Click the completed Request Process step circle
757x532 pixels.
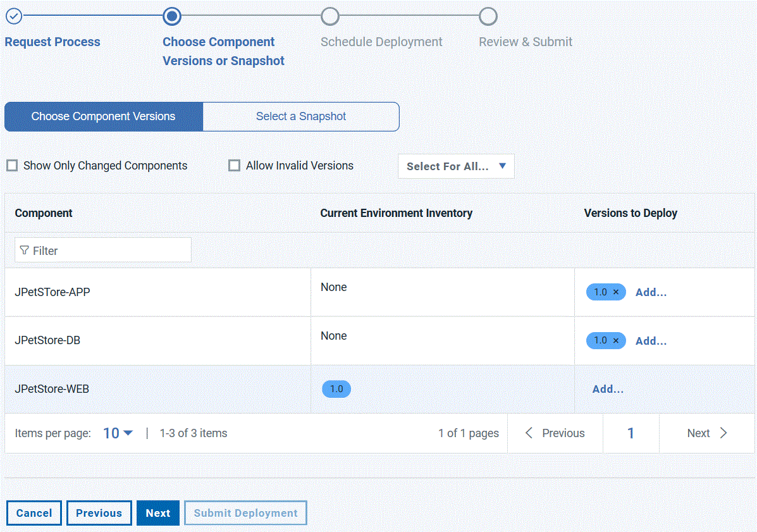point(13,16)
